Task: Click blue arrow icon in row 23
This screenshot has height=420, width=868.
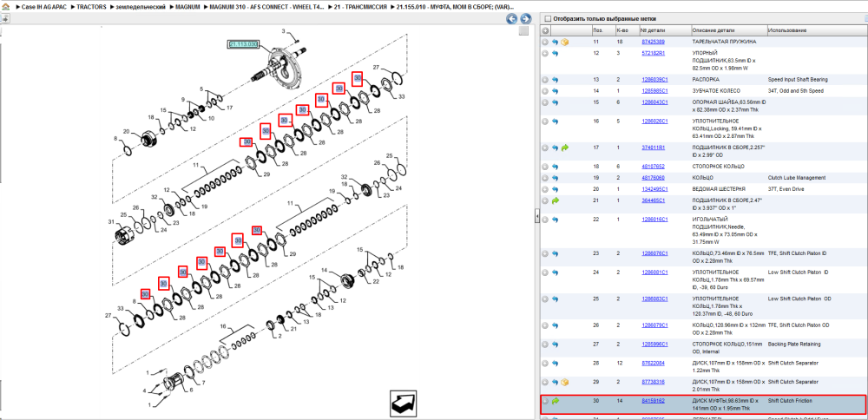Action: coord(555,253)
